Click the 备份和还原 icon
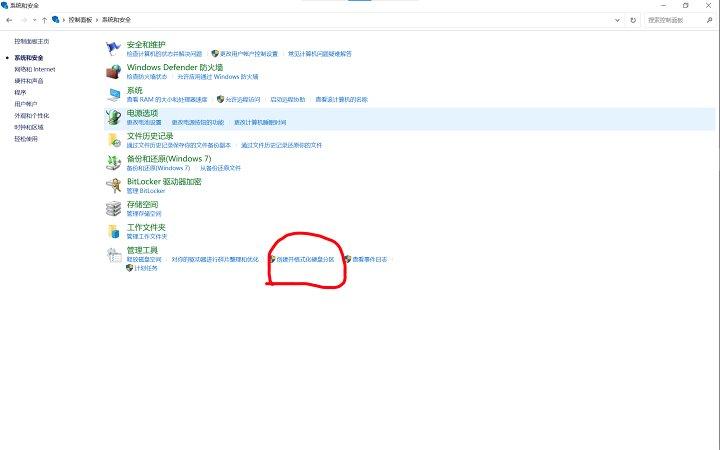This screenshot has height=450, width=720. tap(113, 163)
